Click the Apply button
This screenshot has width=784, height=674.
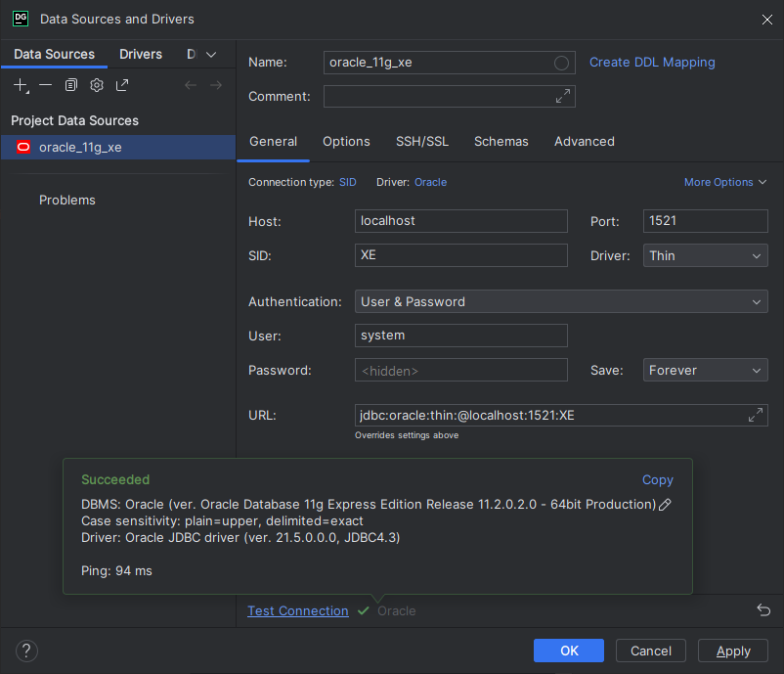(x=733, y=651)
